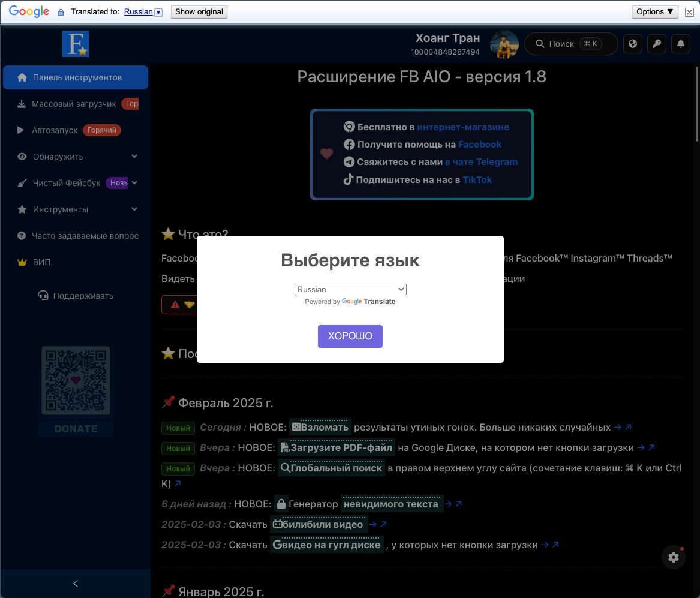Click the warning alert box icon

(x=175, y=305)
